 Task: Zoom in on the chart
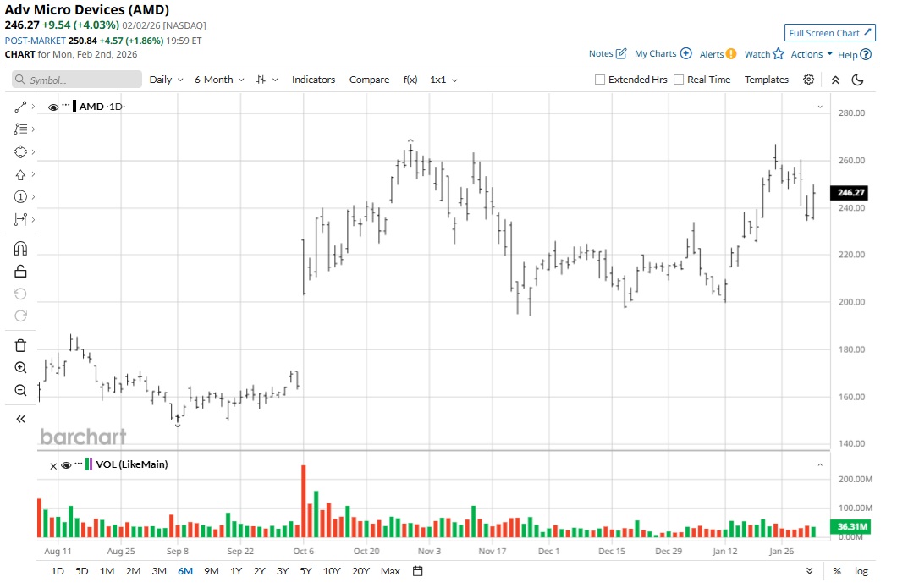tap(20, 368)
